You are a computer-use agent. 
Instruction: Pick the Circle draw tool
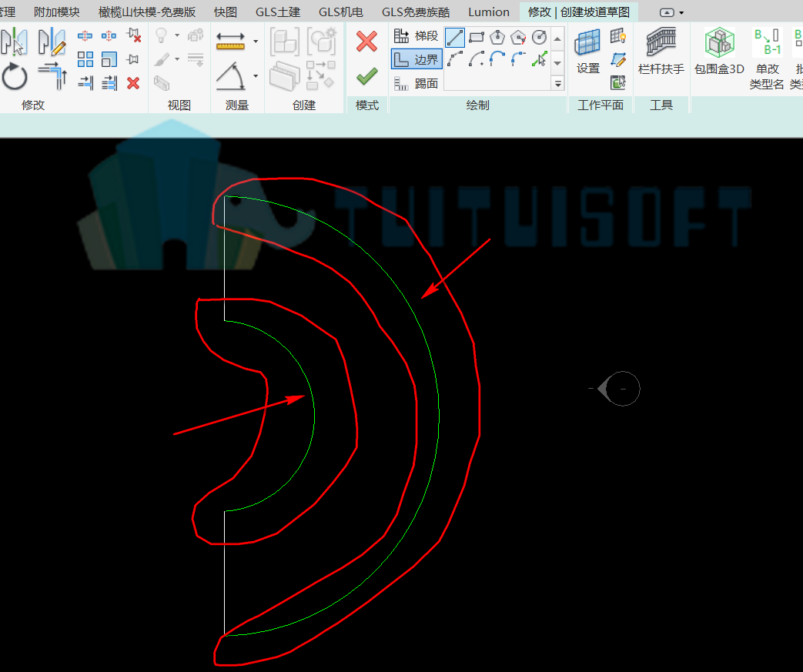pyautogui.click(x=539, y=38)
